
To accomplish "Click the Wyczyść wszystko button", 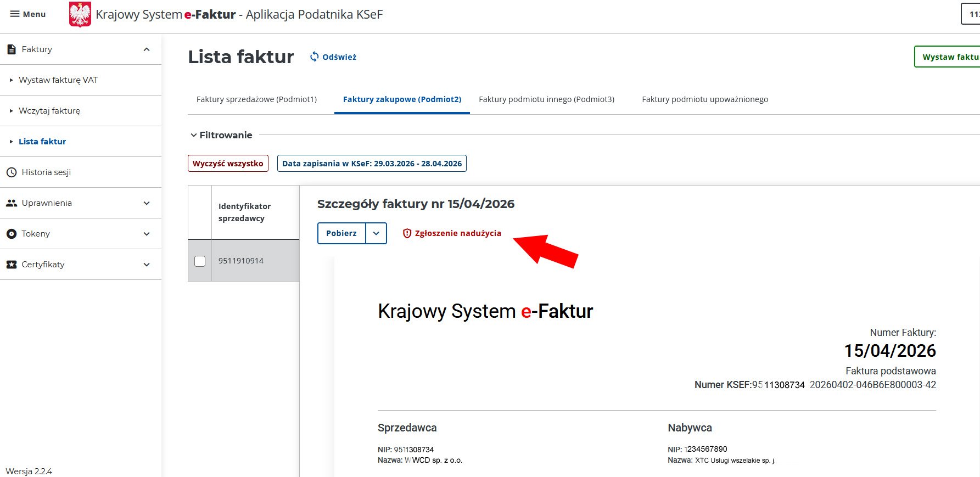I will pos(228,164).
